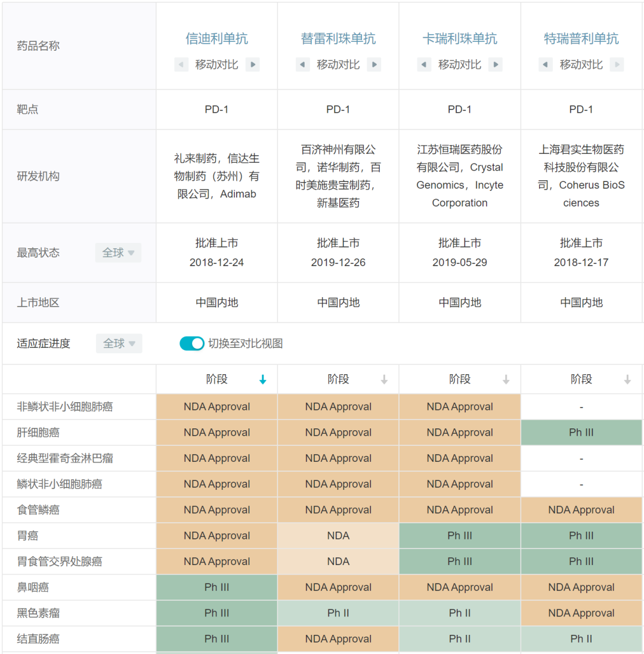Select 鳞状非小细胞肺癌 row label
Viewport: 644px width, 654px height.
[x=59, y=485]
